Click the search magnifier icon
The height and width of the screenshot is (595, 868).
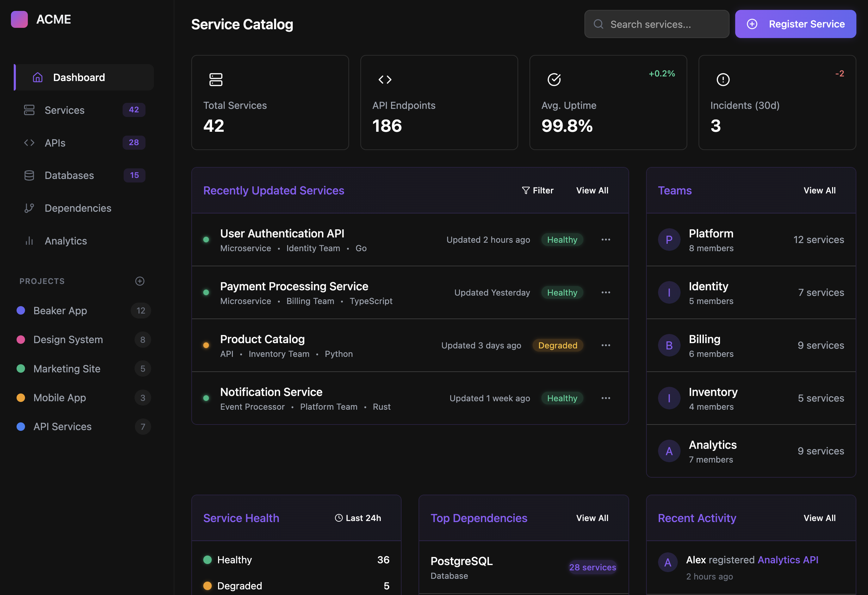[599, 24]
